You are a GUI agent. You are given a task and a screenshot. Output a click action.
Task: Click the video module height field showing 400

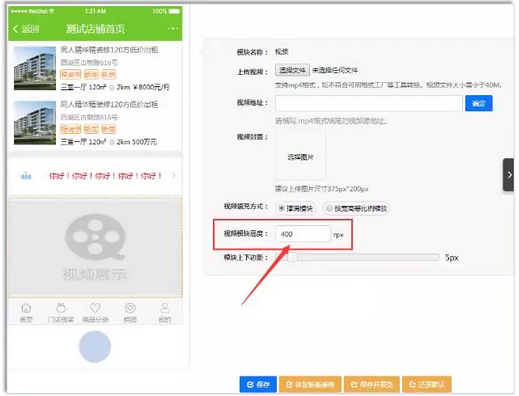[303, 234]
